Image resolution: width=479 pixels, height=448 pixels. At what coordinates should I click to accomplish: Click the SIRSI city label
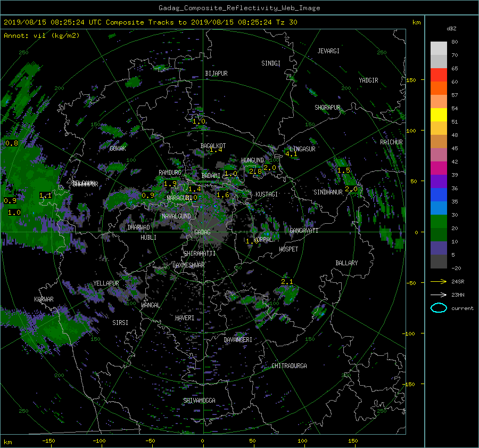click(120, 323)
